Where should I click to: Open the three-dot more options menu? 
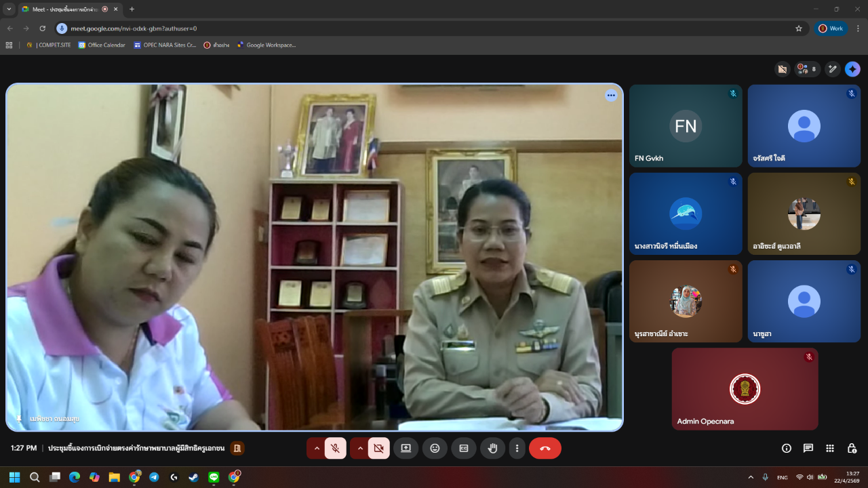[517, 448]
